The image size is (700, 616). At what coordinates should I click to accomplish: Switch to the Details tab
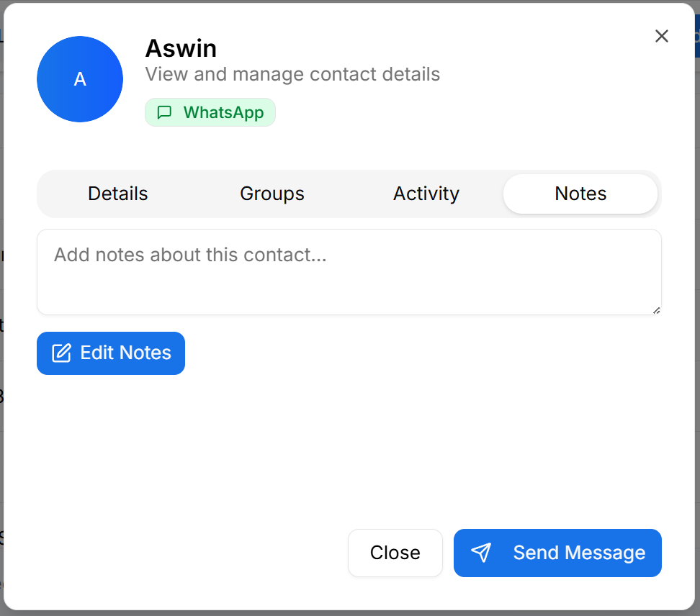(117, 194)
